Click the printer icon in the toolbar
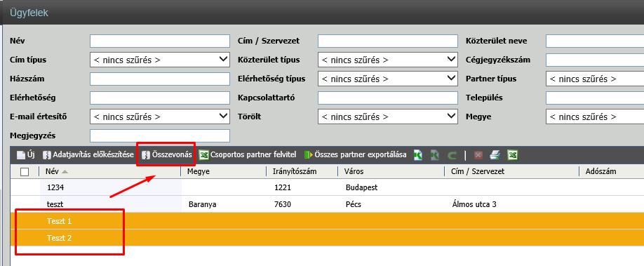Screen dimensions: 644x266 pos(495,155)
